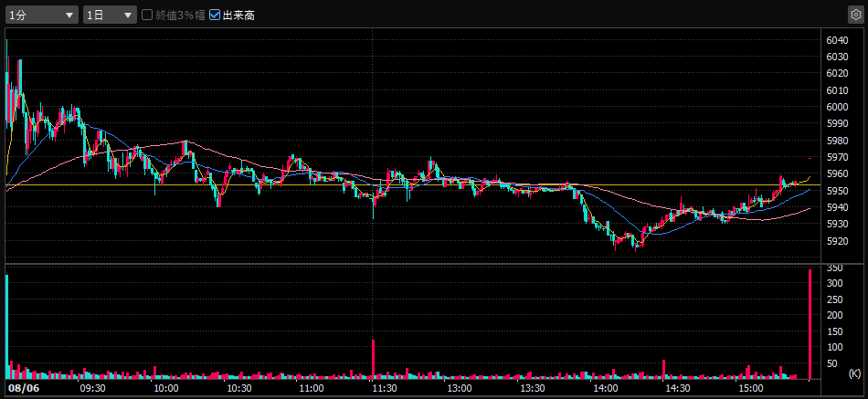Click the 250 volume axis label
Image resolution: width=868 pixels, height=399 pixels.
pyautogui.click(x=834, y=299)
